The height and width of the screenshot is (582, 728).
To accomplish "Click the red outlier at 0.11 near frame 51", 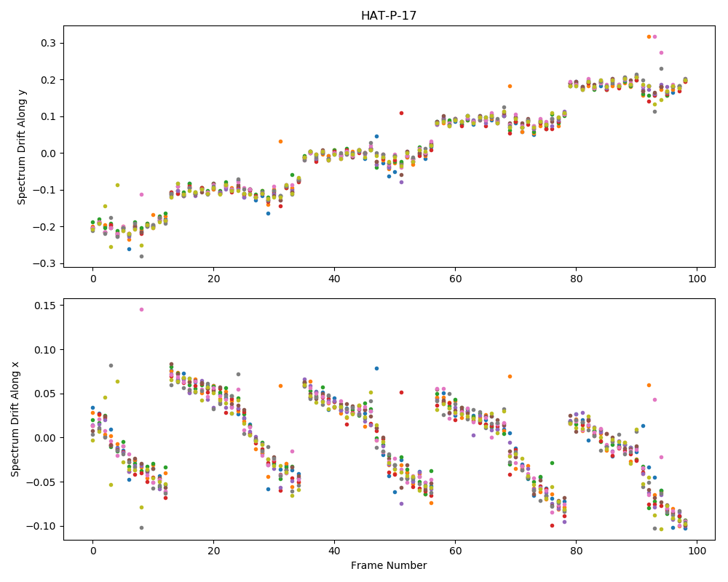I will click(x=401, y=113).
